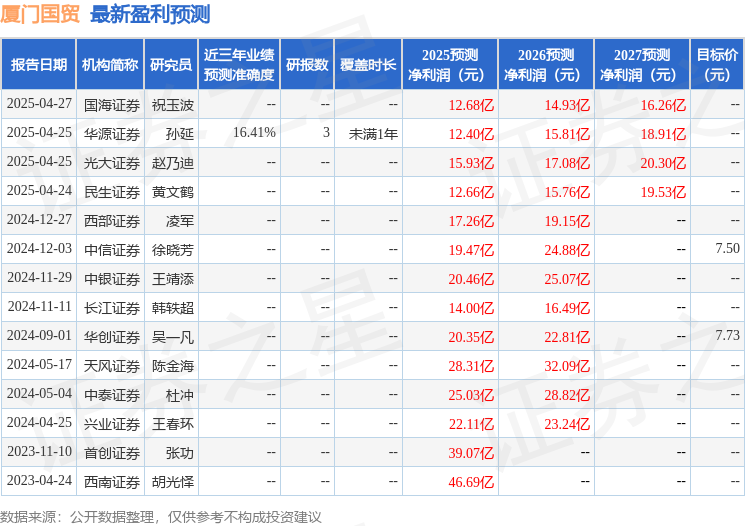745x526 pixels.
Task: Click the 目标价 column header
Action: tap(717, 65)
